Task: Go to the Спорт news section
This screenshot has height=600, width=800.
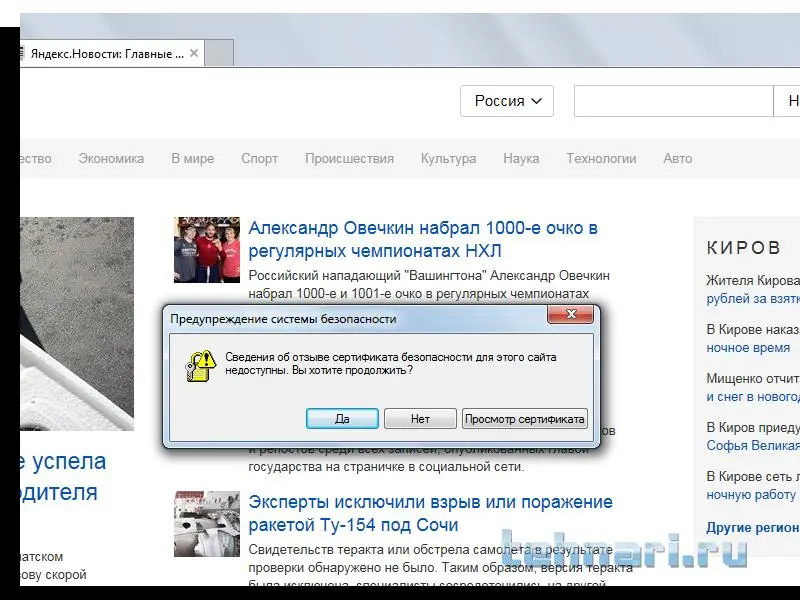Action: [x=260, y=159]
